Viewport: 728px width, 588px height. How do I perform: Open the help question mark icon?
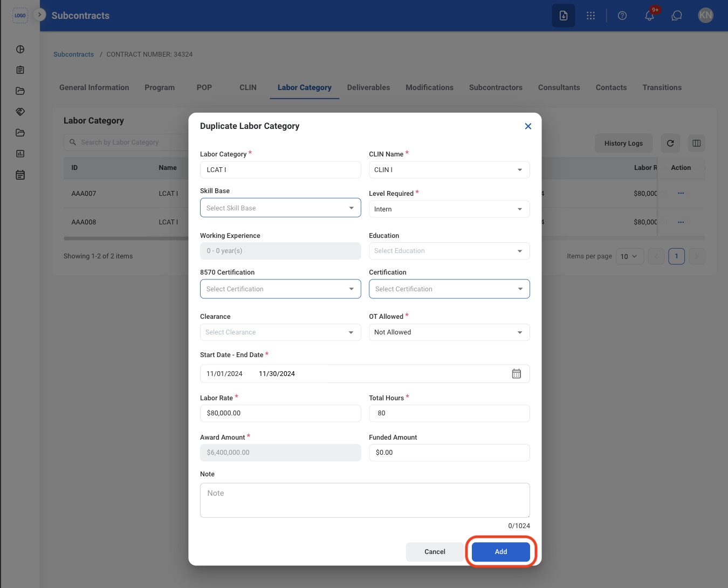[622, 16]
